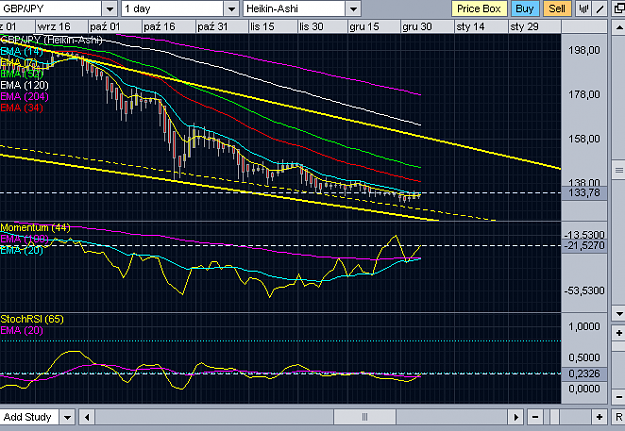Click the lis 15 date header

coord(273,27)
